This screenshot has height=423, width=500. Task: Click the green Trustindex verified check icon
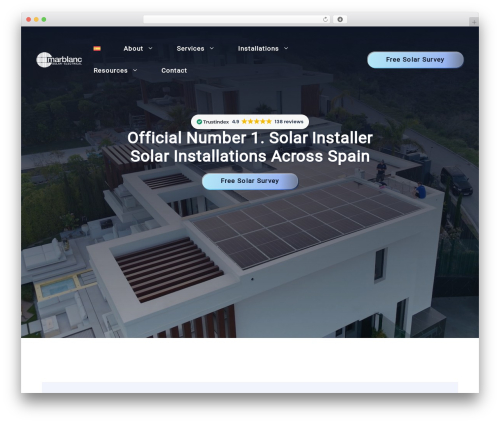199,122
